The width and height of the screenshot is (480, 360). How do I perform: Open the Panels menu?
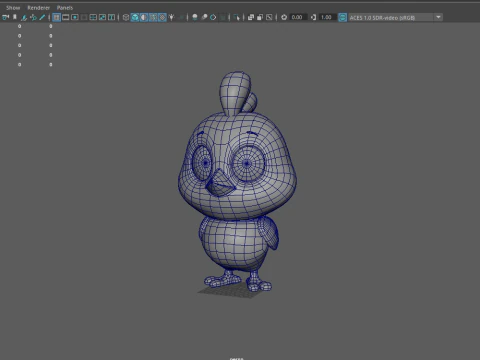tap(65, 7)
